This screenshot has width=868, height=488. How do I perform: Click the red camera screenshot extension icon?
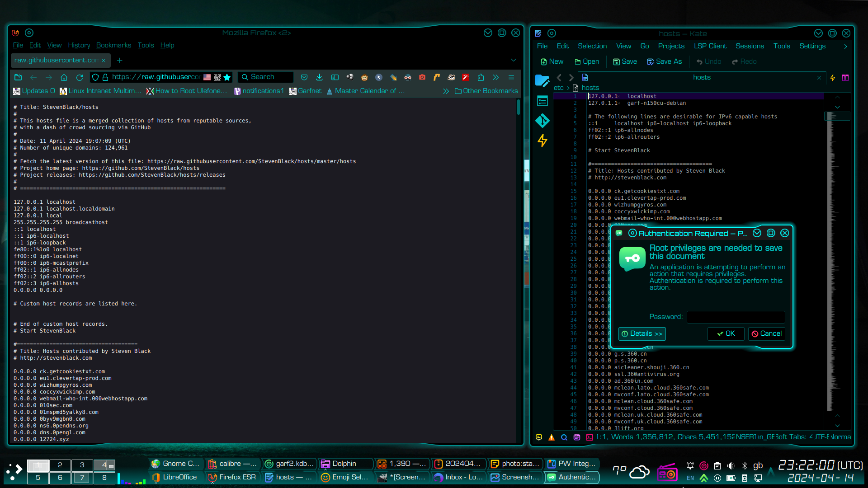tap(422, 77)
